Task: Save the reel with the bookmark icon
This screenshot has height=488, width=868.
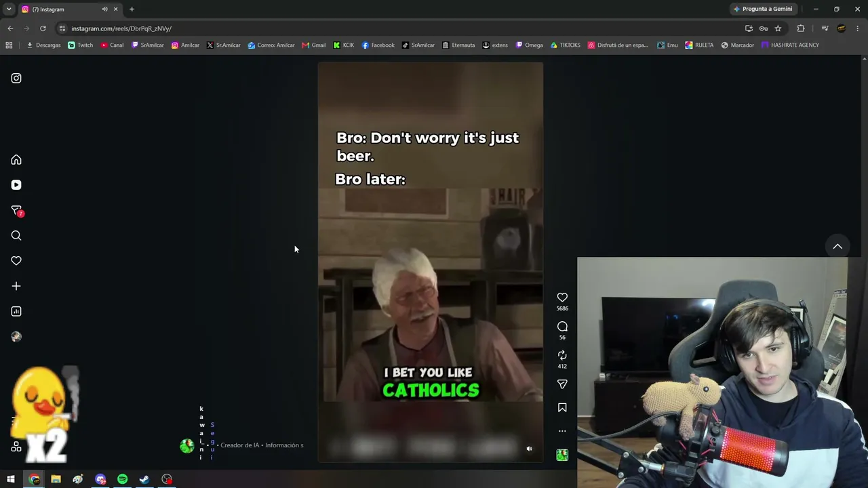Action: (x=562, y=408)
